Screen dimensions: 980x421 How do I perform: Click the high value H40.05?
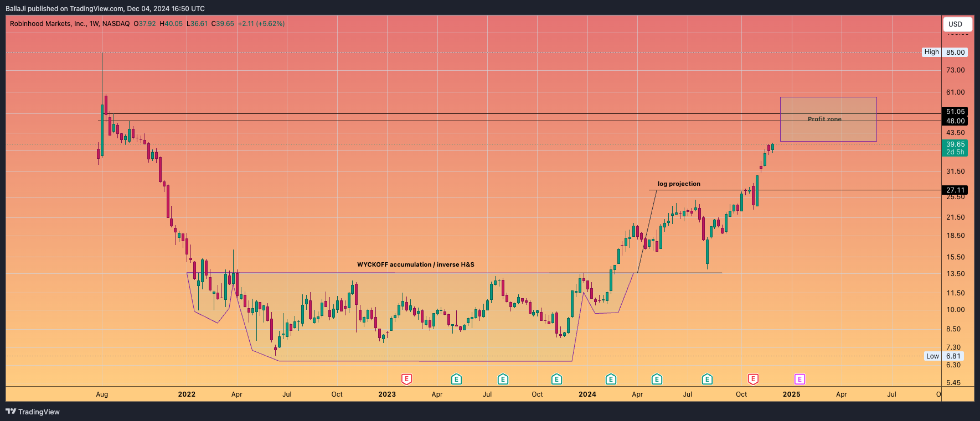coord(171,24)
